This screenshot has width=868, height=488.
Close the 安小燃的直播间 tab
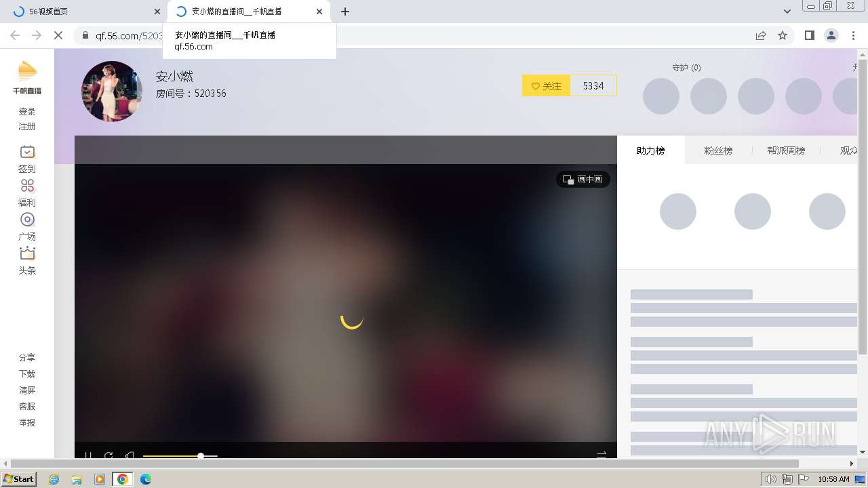tap(320, 12)
